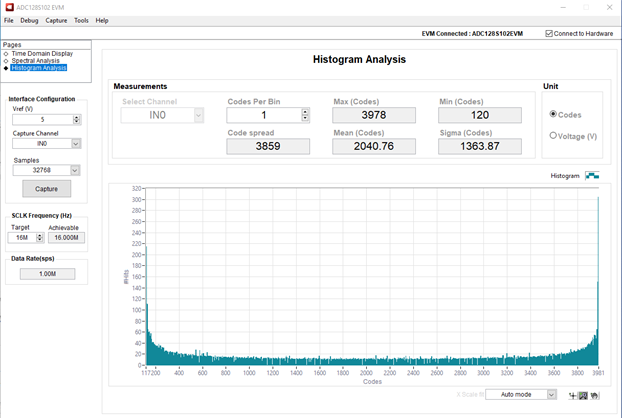The image size is (622, 418).
Task: Toggle the Connect to Hardware checkbox
Action: click(x=550, y=34)
